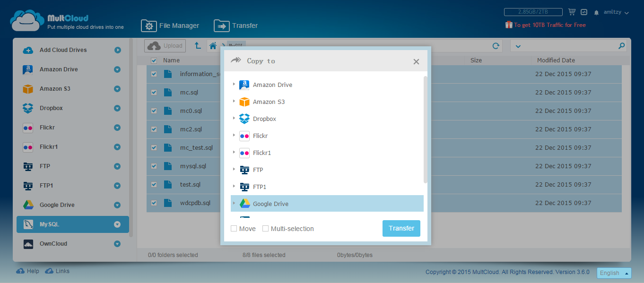Click Dropbox icon in Copy to dialog
The image size is (644, 283).
244,119
